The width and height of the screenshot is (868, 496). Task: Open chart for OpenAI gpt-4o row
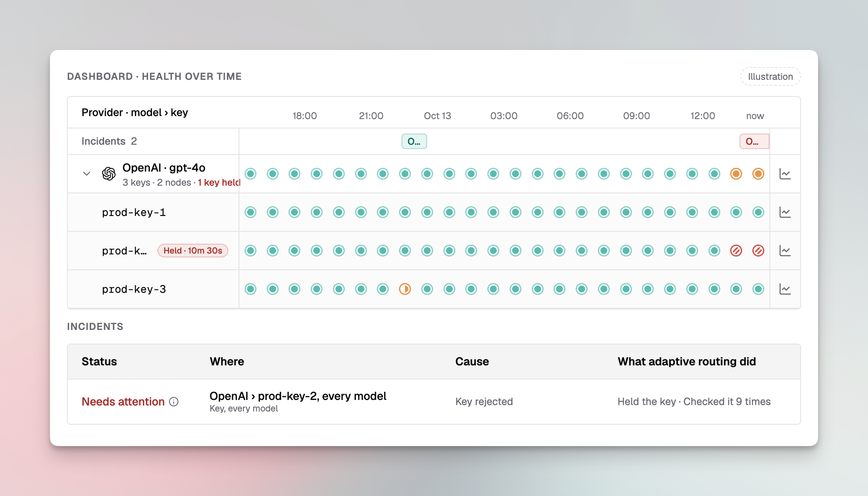(785, 174)
